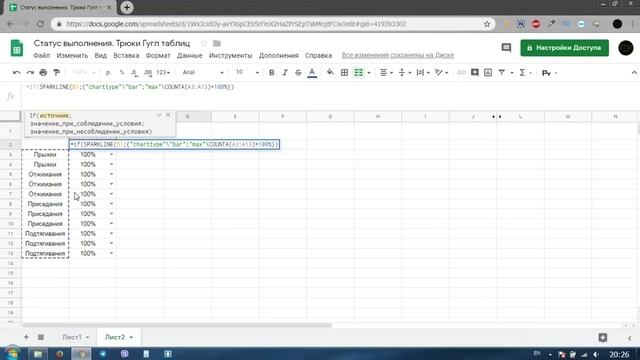
Task: Format as percent with the % button
Action: [x=122, y=73]
